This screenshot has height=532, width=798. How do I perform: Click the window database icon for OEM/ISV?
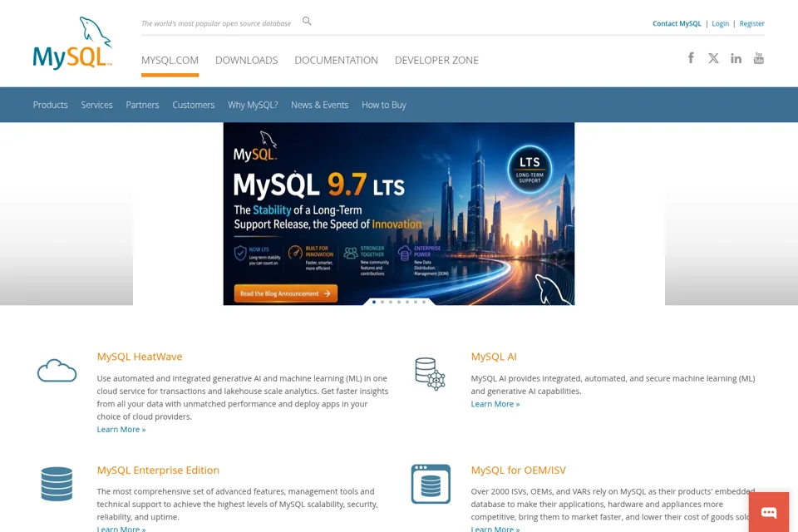pyautogui.click(x=431, y=484)
